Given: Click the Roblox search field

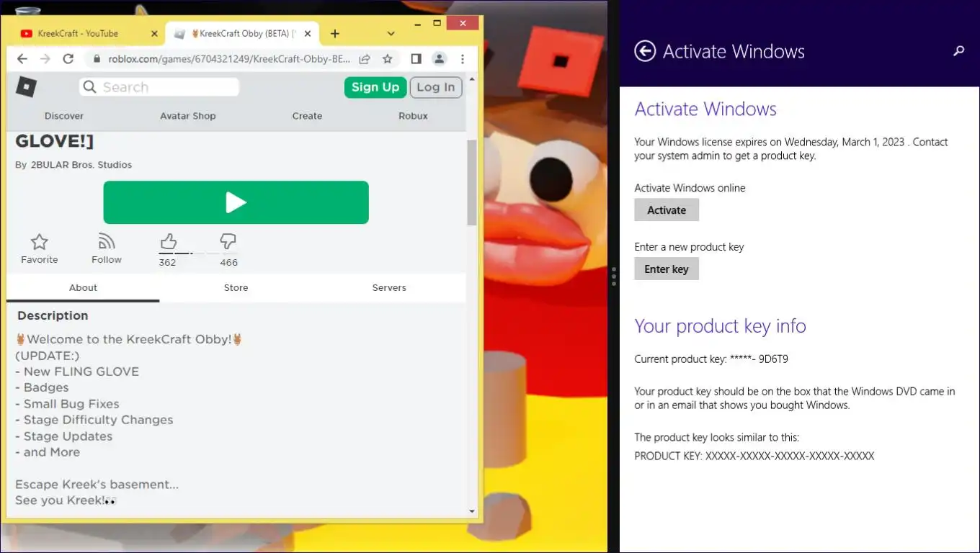Looking at the screenshot, I should 159,87.
